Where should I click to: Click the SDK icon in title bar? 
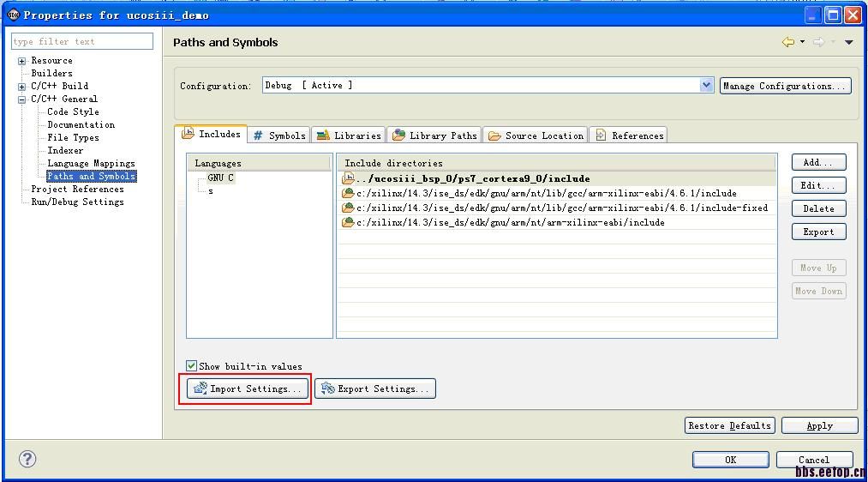[x=14, y=15]
